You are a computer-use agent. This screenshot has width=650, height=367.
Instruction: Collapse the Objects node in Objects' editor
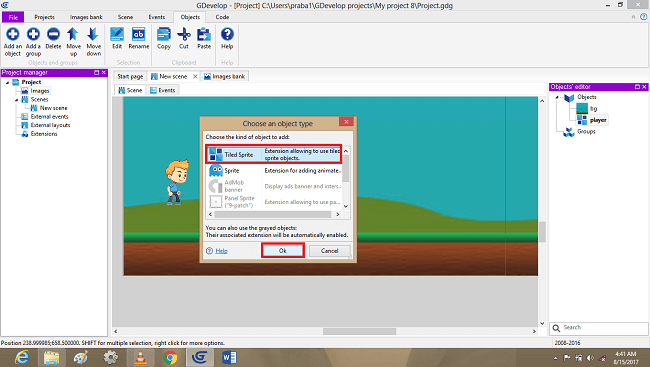pos(557,97)
